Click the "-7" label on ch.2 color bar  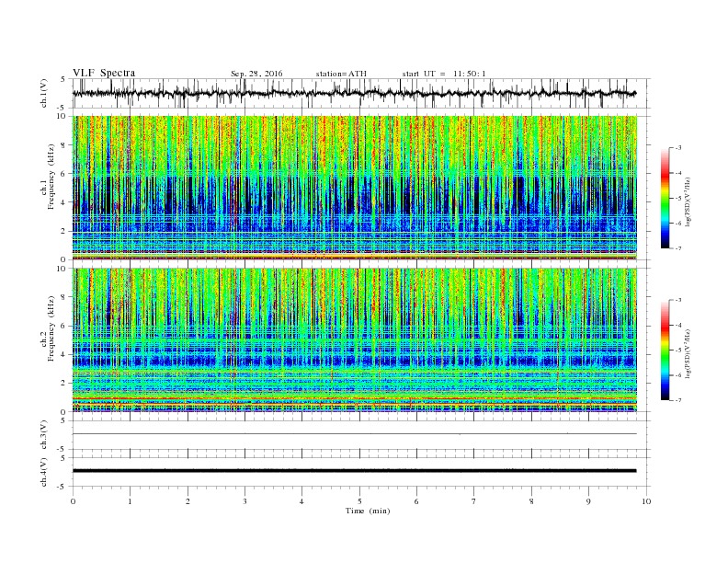tap(677, 400)
